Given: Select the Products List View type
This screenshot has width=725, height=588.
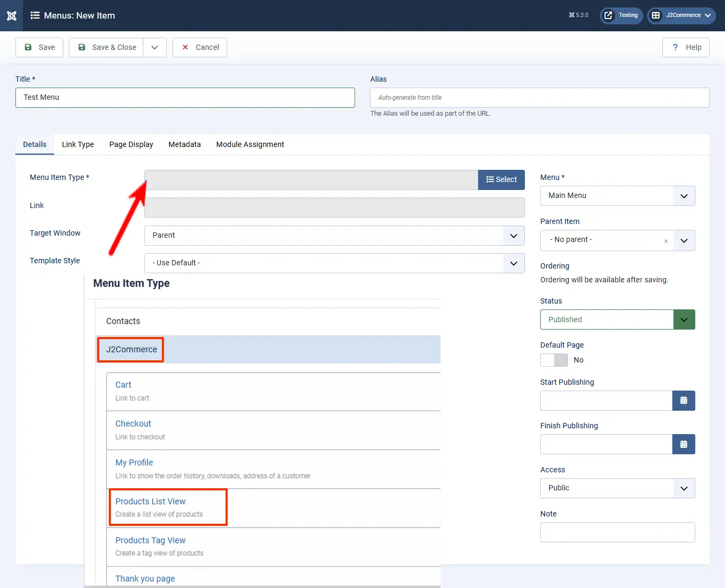Looking at the screenshot, I should pos(273,508).
